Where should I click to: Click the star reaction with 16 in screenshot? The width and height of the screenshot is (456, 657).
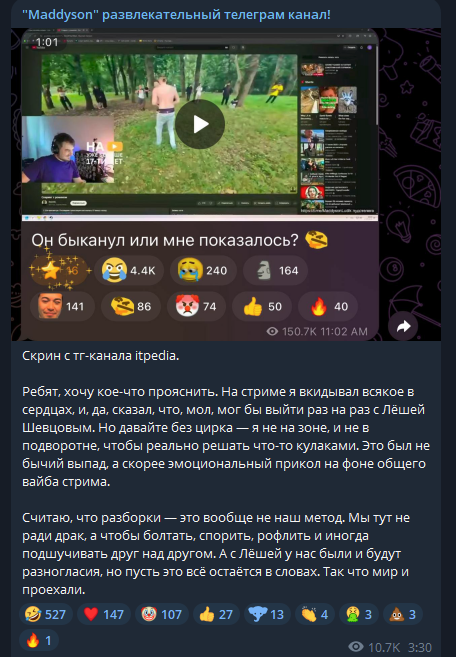(59, 271)
